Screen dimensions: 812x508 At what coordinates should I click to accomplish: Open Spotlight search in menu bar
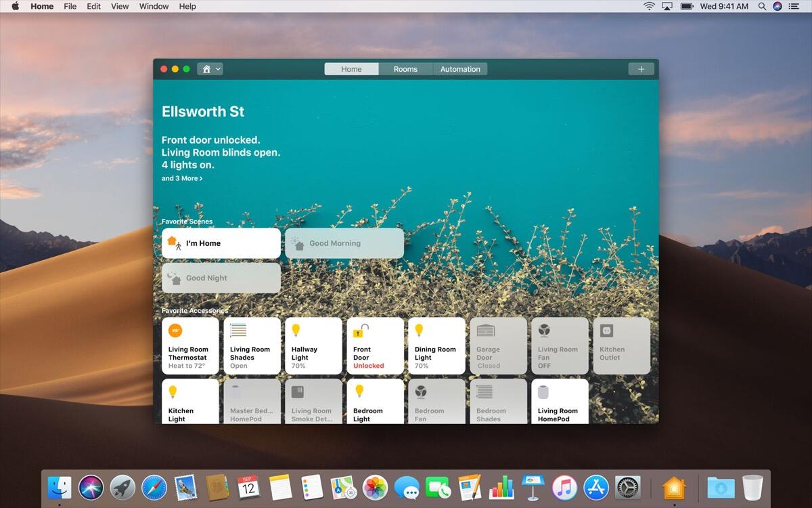tap(762, 6)
